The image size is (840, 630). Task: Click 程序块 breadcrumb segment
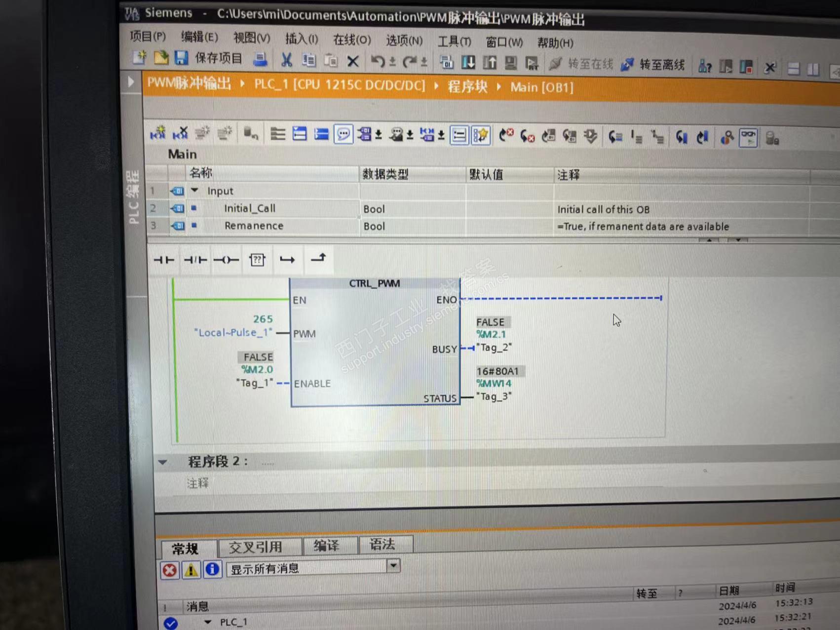click(467, 86)
